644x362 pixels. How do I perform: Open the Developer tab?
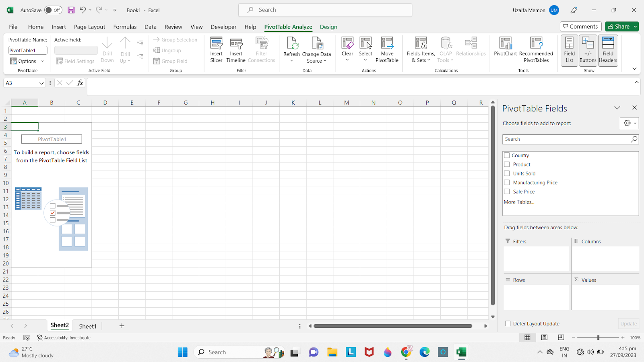coord(223,27)
